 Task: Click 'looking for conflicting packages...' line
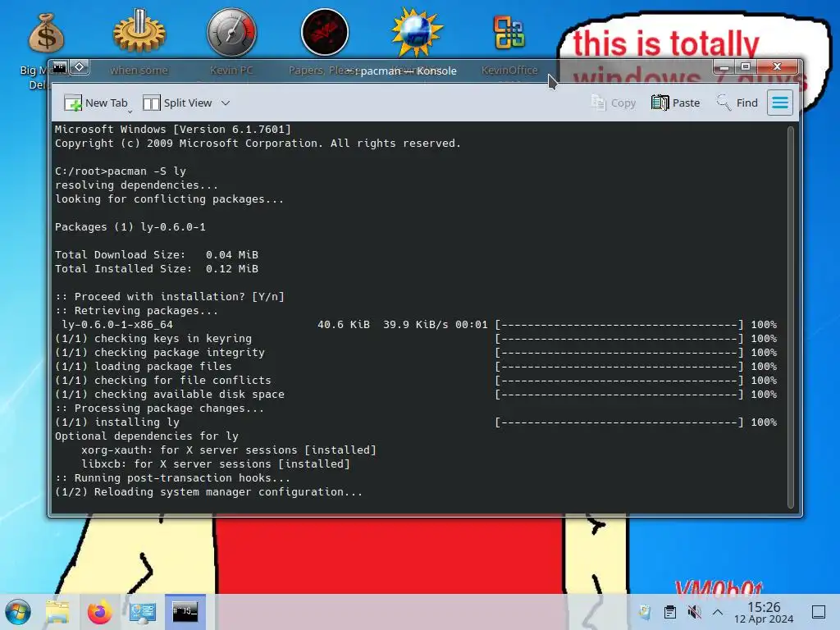pyautogui.click(x=169, y=199)
